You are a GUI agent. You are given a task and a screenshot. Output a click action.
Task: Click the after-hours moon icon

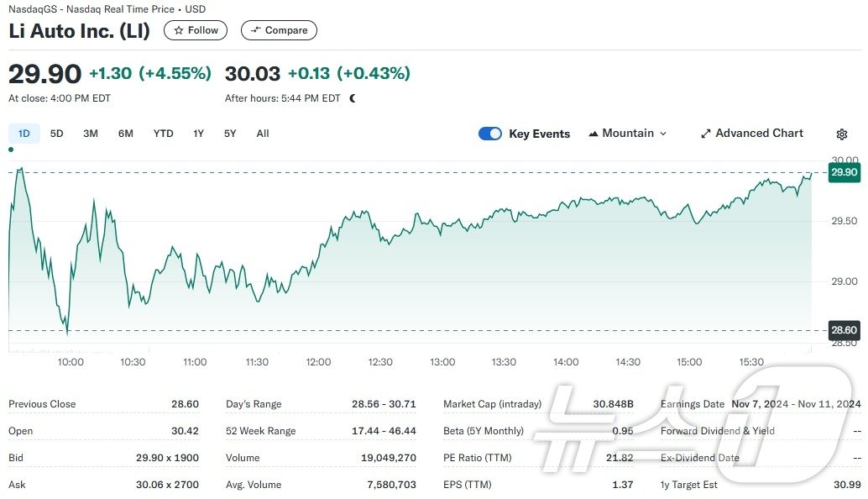coord(353,98)
